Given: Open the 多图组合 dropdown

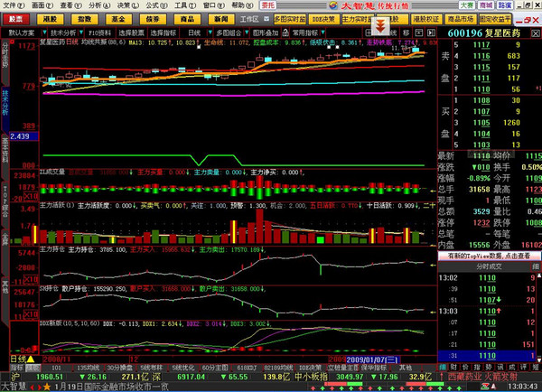Looking at the screenshot, I should (x=228, y=33).
